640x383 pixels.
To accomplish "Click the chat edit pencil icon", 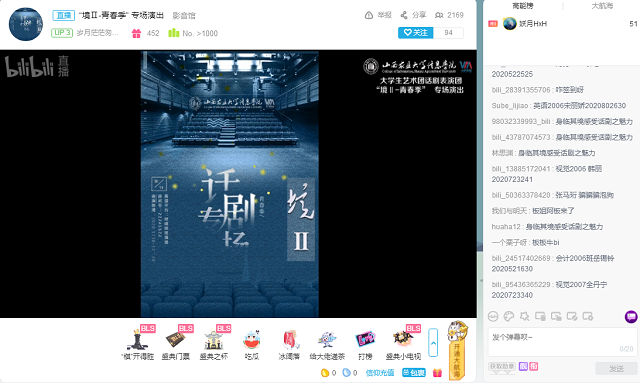I will click(572, 316).
